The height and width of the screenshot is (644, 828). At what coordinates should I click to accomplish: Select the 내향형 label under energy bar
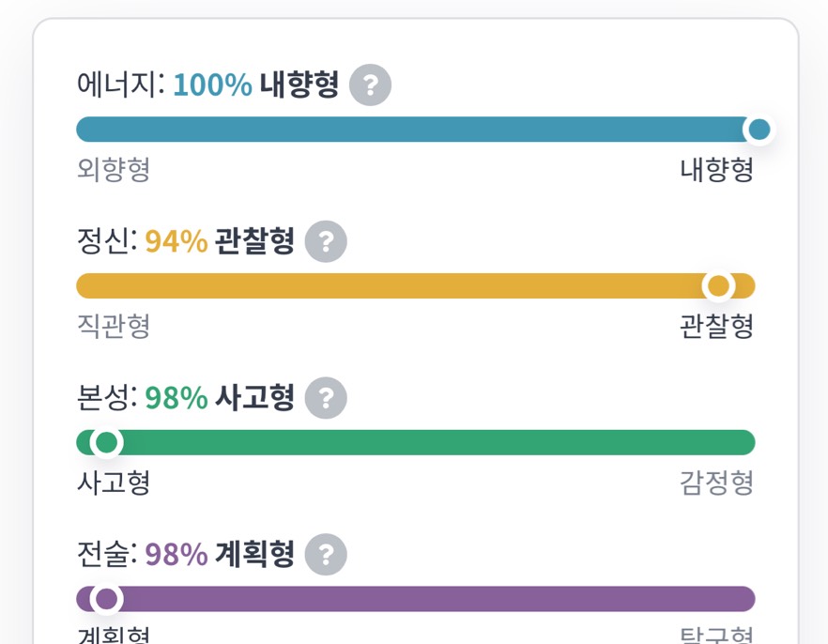[716, 169]
